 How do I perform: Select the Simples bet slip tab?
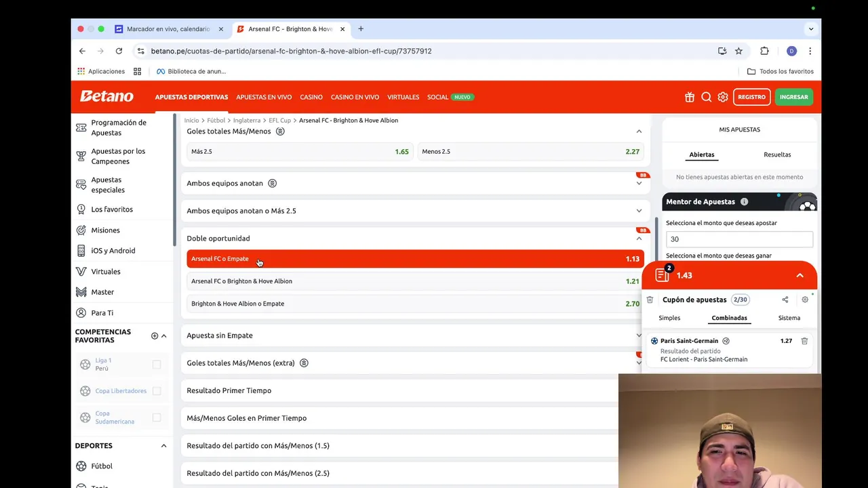pos(669,318)
